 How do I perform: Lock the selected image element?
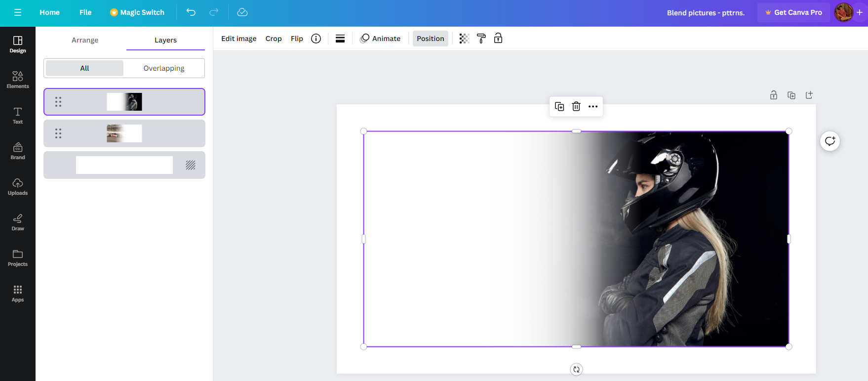click(x=498, y=39)
